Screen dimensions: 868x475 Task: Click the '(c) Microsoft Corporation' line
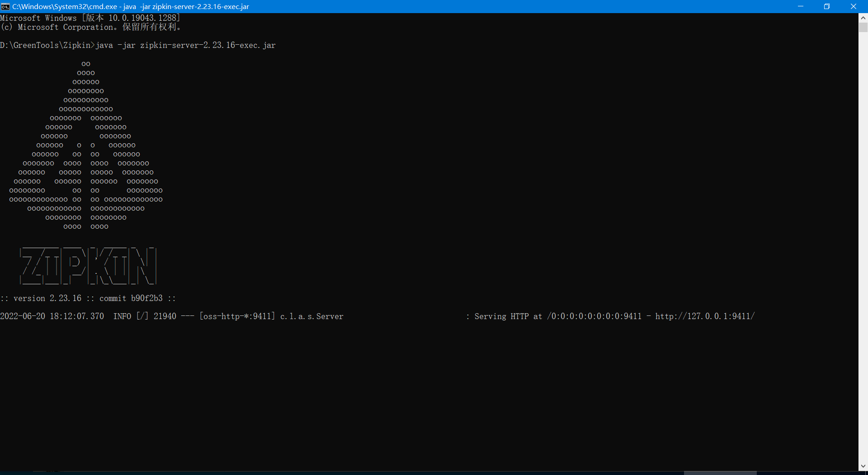[90, 27]
